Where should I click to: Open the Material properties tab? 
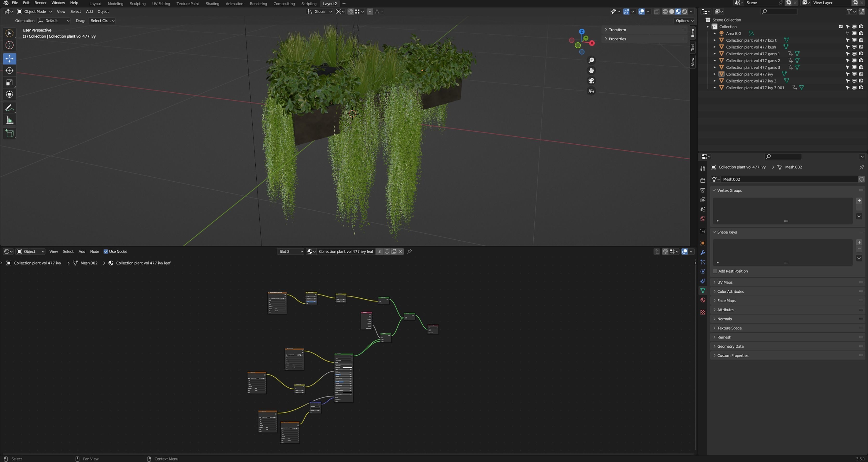click(703, 300)
